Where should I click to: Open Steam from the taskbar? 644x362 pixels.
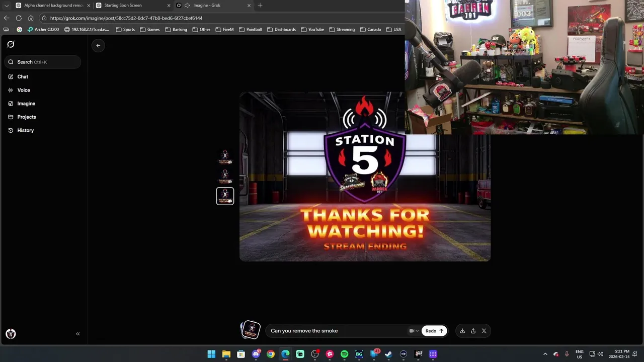[x=388, y=354]
